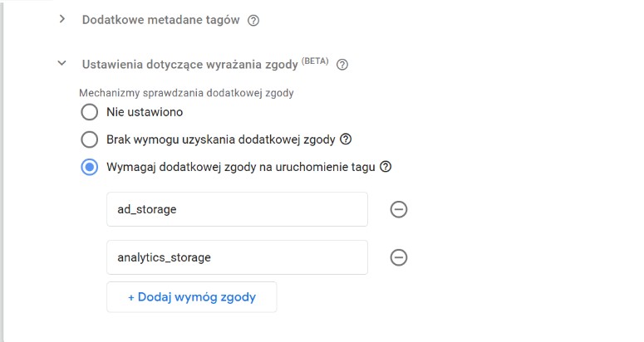Remove the ad_storage consent requirement
The image size is (644, 342).
pos(398,209)
